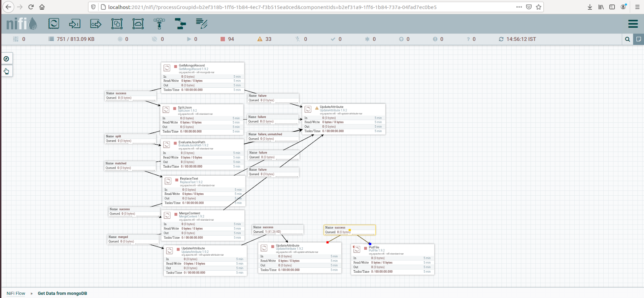Expand the Navigate palette
The height and width of the screenshot is (298, 644).
pyautogui.click(x=6, y=59)
